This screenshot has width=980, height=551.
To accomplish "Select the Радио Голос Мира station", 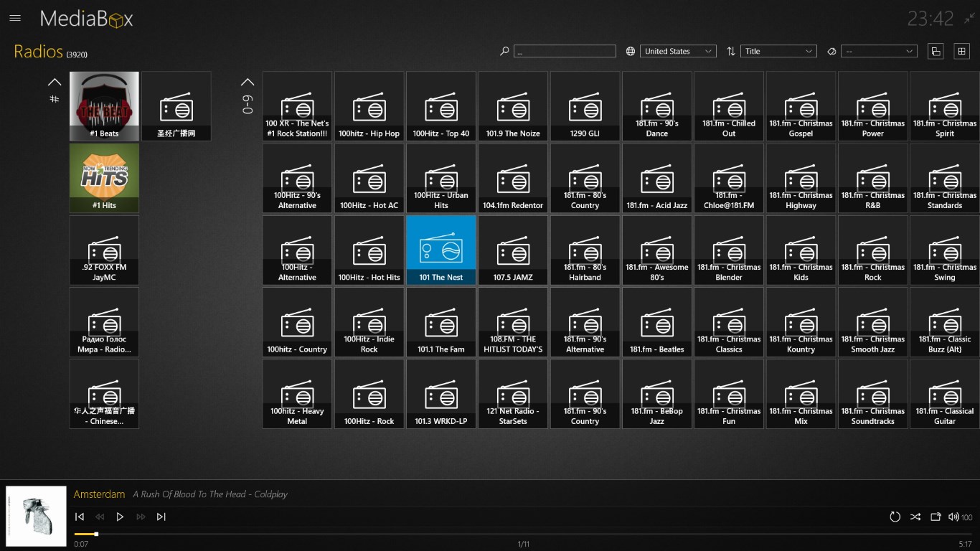I will click(104, 322).
